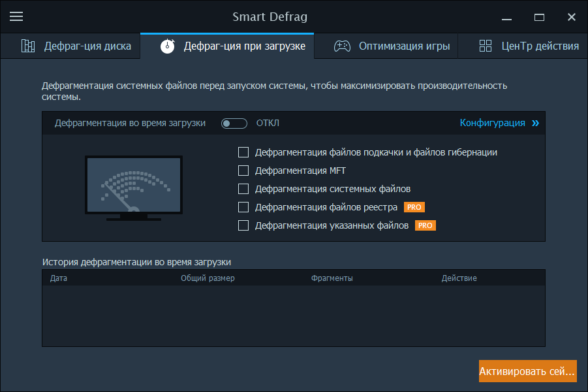The width and height of the screenshot is (588, 392).
Task: Open the hamburger main menu
Action: (16, 16)
